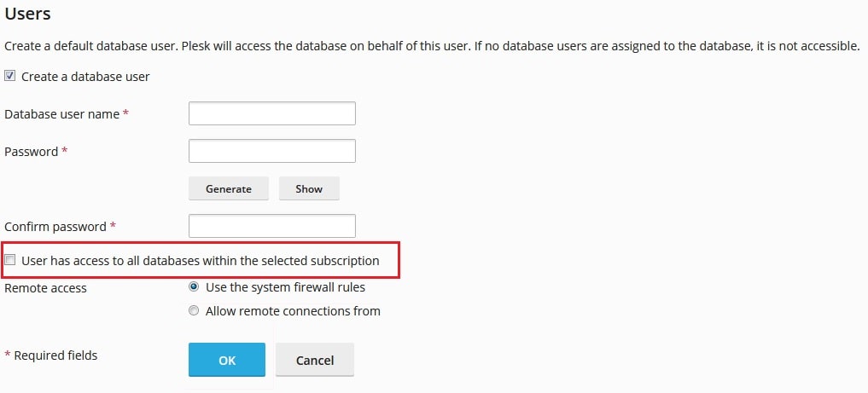The width and height of the screenshot is (868, 393).
Task: Click the 'Password' field label
Action: coord(32,152)
